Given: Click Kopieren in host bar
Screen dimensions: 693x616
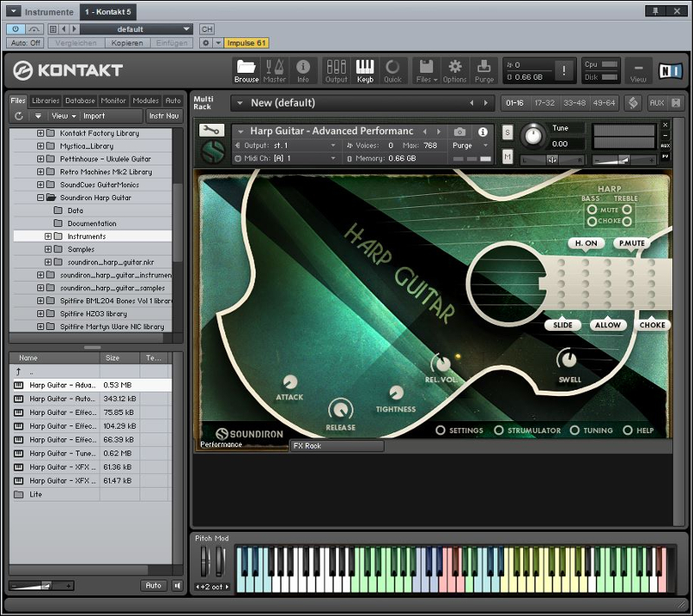Looking at the screenshot, I should (x=127, y=42).
